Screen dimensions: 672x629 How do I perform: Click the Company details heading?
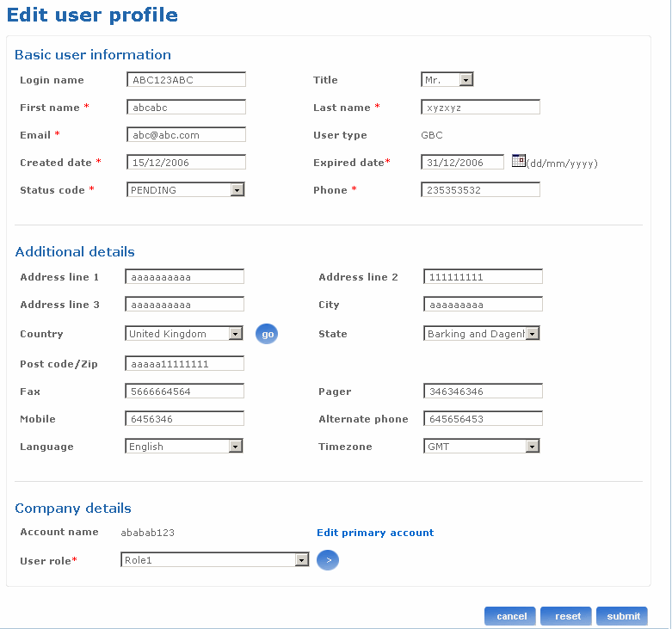tap(73, 509)
